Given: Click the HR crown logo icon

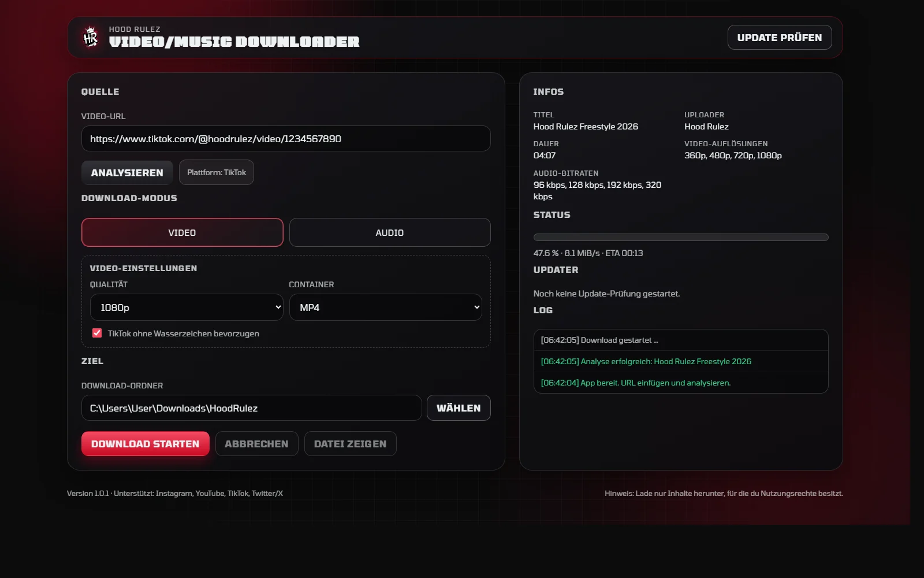Looking at the screenshot, I should coord(90,37).
